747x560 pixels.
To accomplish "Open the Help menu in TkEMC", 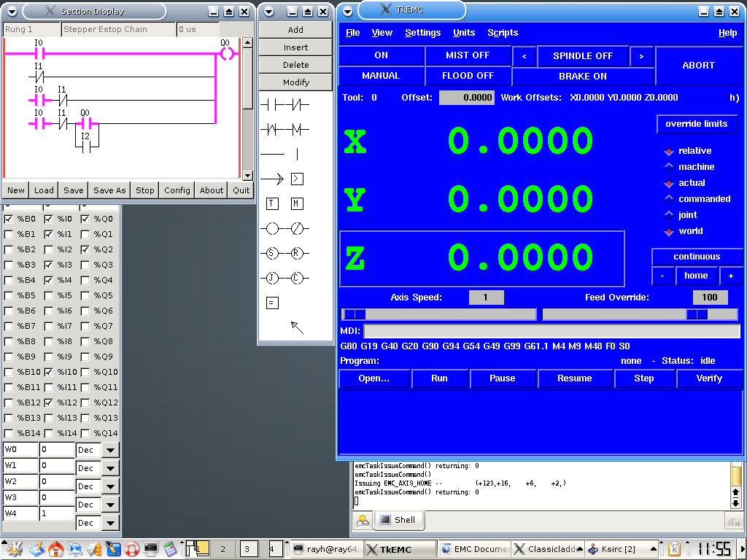I will 727,33.
